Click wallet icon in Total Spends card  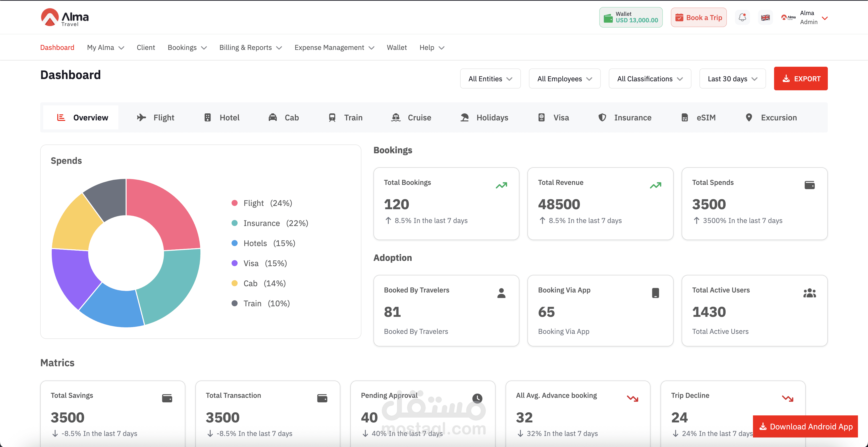click(x=809, y=185)
